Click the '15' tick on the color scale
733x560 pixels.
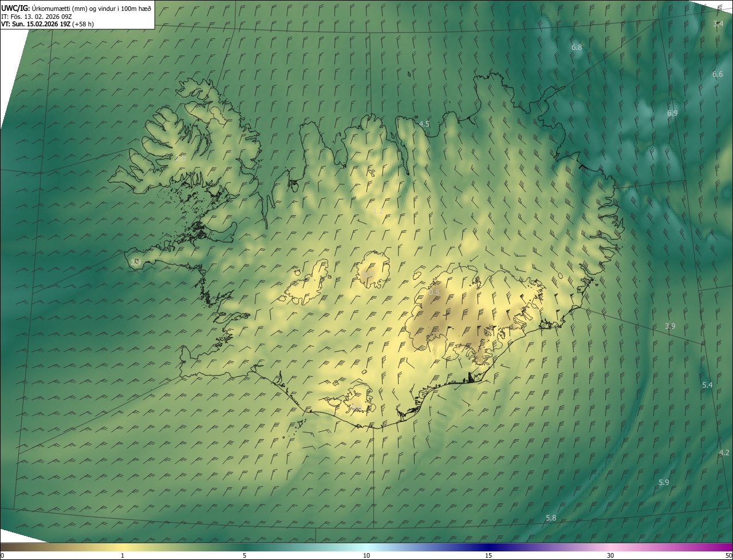(488, 555)
